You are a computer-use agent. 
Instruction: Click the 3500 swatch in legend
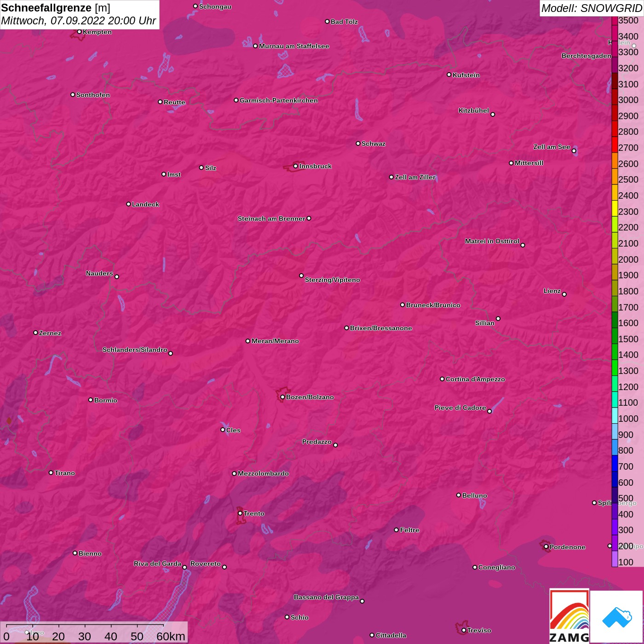[615, 21]
